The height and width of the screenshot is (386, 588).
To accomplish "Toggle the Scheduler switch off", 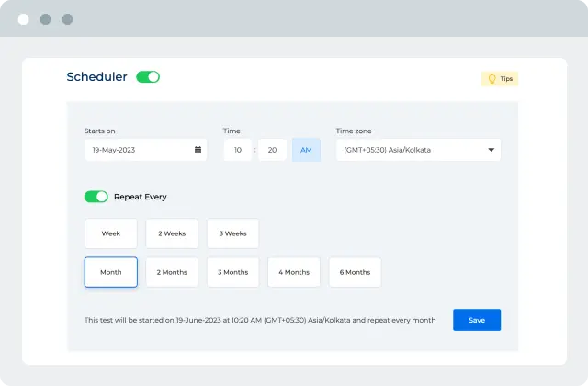I will [x=148, y=77].
